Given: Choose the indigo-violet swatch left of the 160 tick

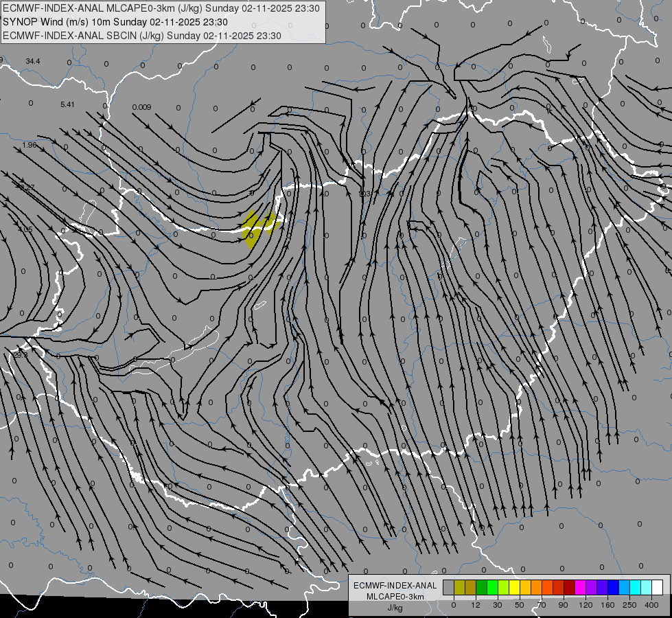Looking at the screenshot, I should (x=602, y=587).
